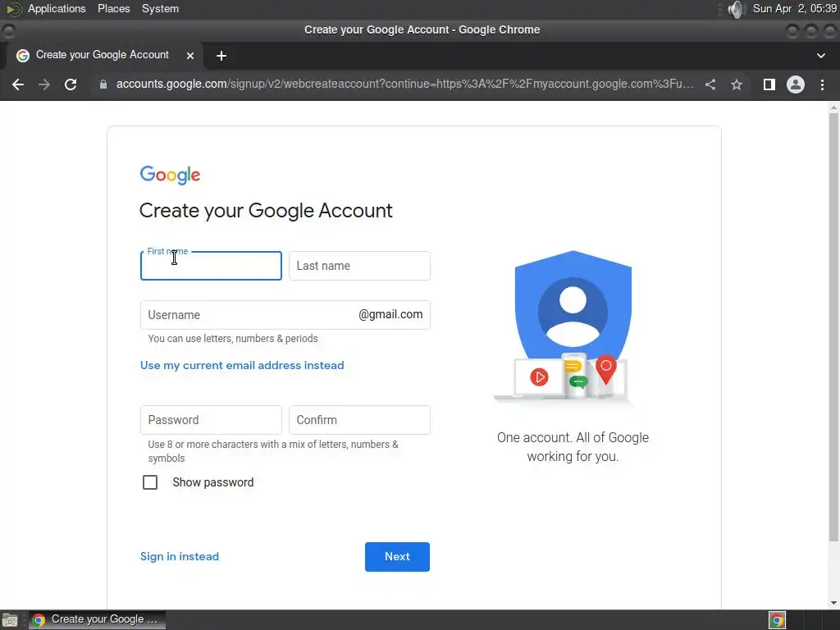Click the Confirm password field
Image resolution: width=840 pixels, height=630 pixels.
[x=359, y=420]
